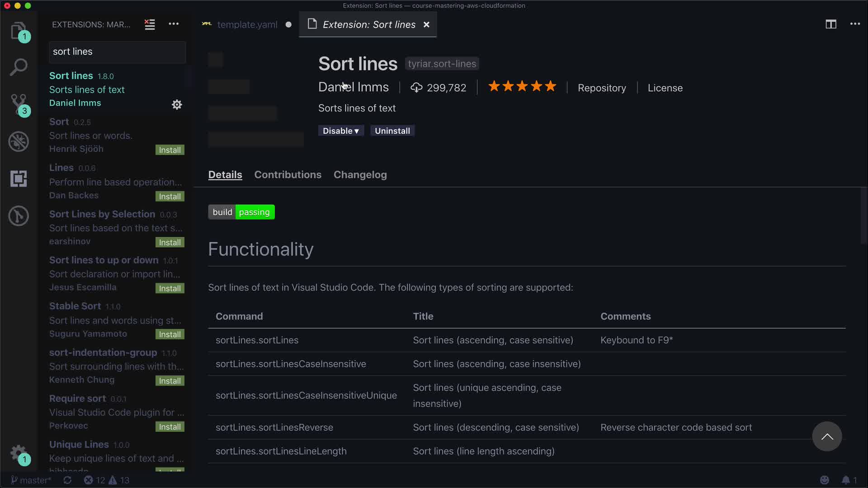Uninstall the Sort lines extension
The width and height of the screenshot is (868, 488).
pyautogui.click(x=392, y=131)
